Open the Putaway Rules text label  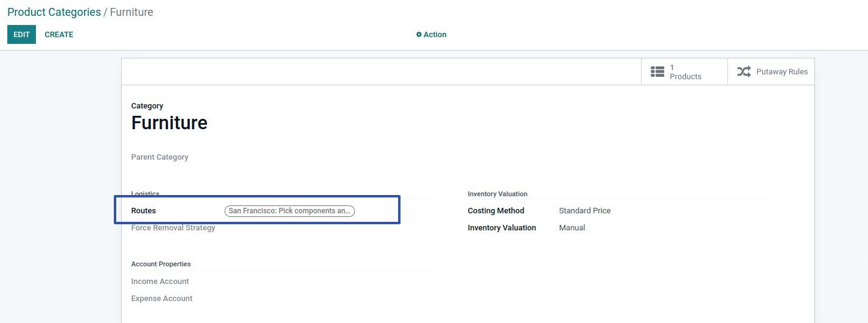point(782,72)
